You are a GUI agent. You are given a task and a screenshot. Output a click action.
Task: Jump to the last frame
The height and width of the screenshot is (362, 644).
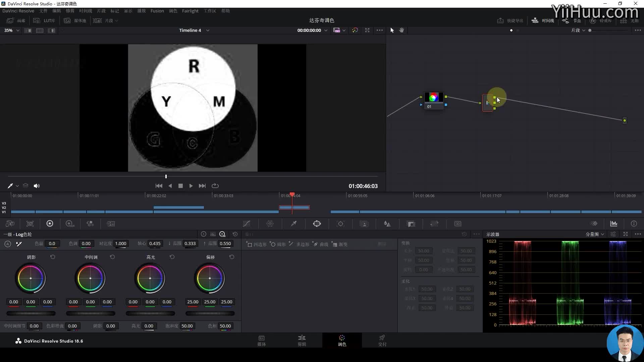tap(202, 186)
